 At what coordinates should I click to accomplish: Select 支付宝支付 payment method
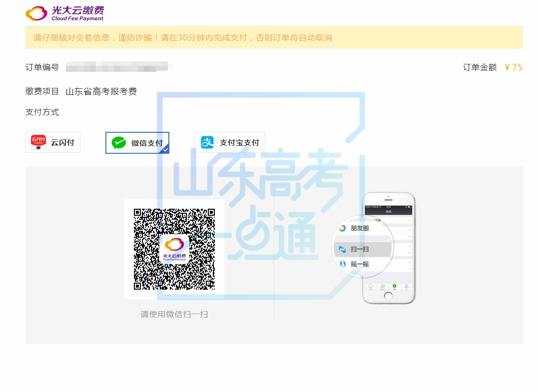pyautogui.click(x=230, y=142)
